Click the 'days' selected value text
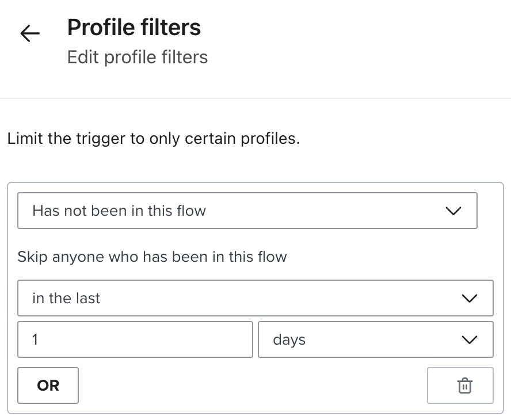This screenshot has height=420, width=511. pos(289,339)
